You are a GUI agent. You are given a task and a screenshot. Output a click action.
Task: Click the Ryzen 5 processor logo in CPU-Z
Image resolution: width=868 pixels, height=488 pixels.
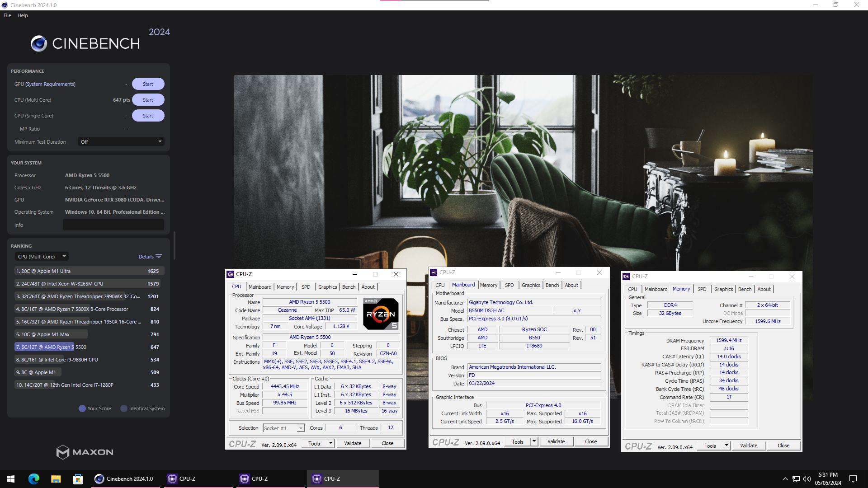point(381,314)
